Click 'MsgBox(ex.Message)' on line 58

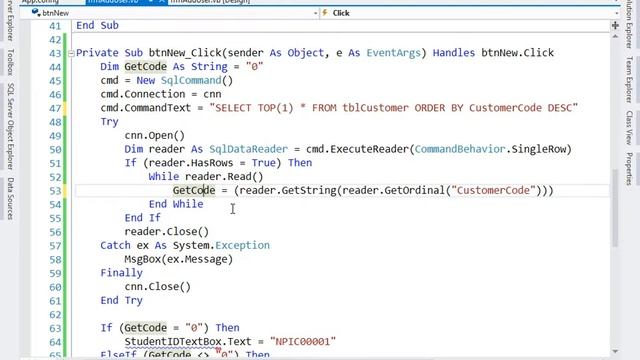(x=179, y=259)
